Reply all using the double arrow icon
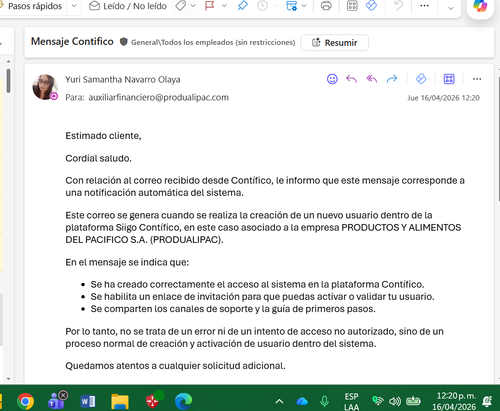Image resolution: width=500 pixels, height=411 pixels. tap(372, 79)
